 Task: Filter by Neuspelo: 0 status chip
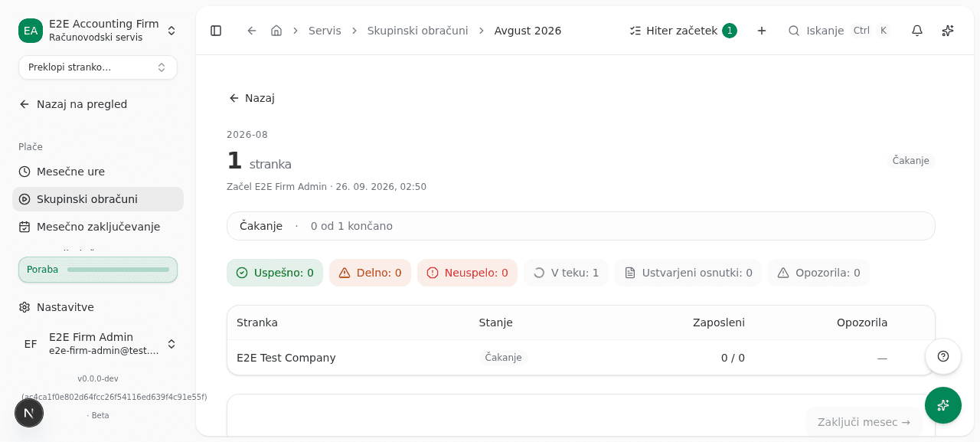click(467, 273)
